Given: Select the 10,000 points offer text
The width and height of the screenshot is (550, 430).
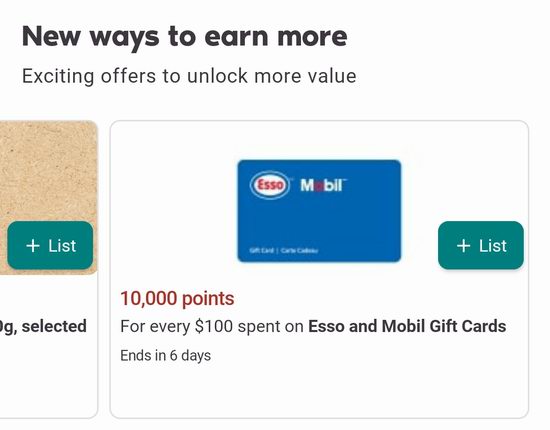Looking at the screenshot, I should [x=177, y=299].
